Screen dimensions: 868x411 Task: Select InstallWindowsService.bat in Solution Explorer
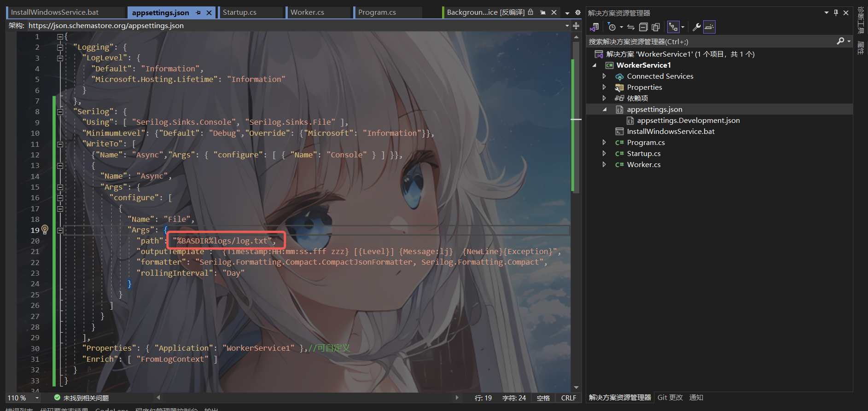click(x=670, y=132)
